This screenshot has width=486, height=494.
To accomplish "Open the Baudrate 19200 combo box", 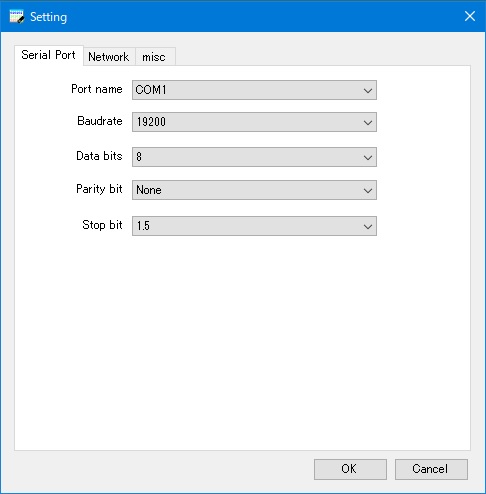I will pyautogui.click(x=254, y=122).
